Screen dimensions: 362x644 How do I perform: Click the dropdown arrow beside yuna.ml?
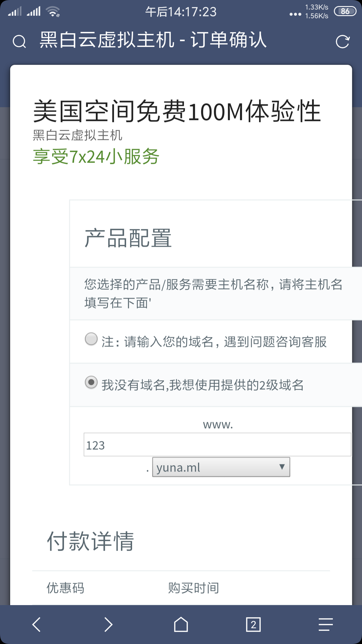coord(282,467)
